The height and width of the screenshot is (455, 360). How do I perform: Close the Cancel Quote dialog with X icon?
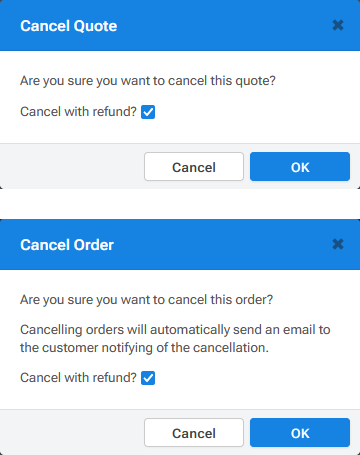tap(338, 25)
